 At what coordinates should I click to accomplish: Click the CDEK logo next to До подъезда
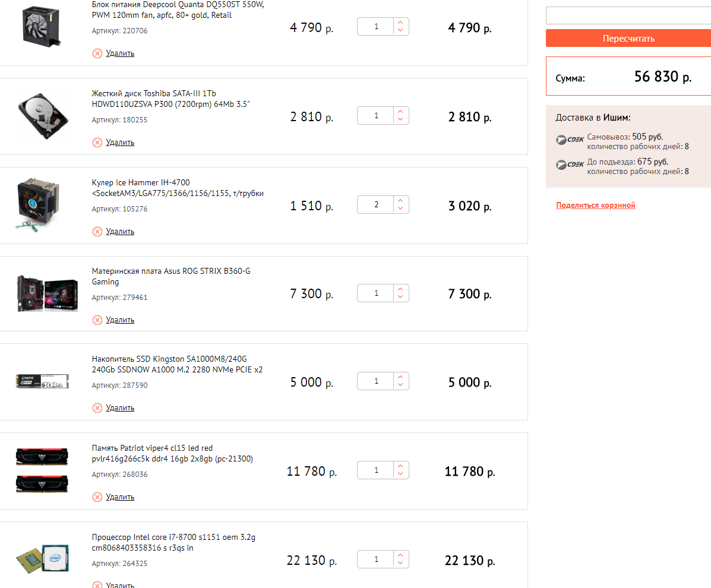point(570,165)
